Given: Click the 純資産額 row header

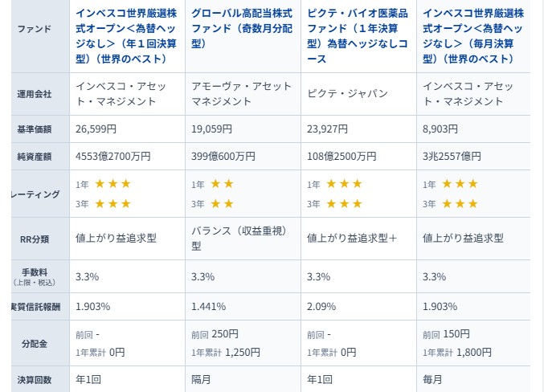Looking at the screenshot, I should (35, 157).
